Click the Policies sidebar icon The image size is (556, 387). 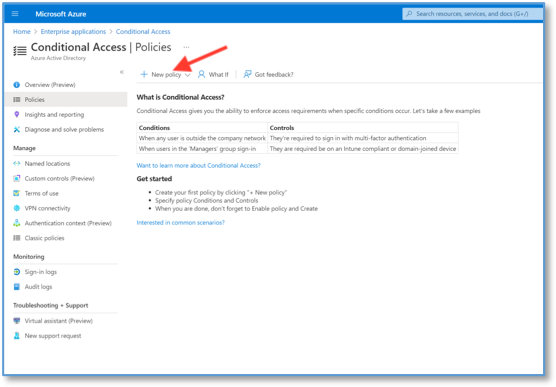coord(17,100)
